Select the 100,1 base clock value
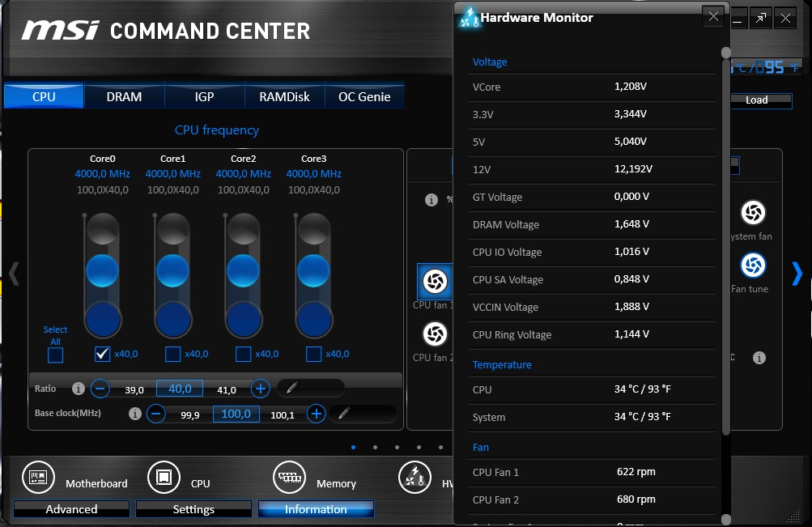Image resolution: width=812 pixels, height=527 pixels. (x=283, y=415)
